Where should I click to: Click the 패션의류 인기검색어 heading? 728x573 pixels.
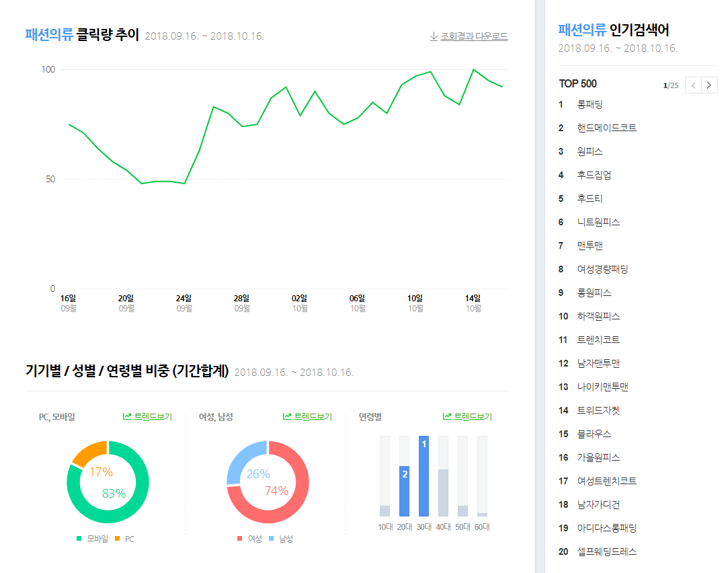point(613,30)
